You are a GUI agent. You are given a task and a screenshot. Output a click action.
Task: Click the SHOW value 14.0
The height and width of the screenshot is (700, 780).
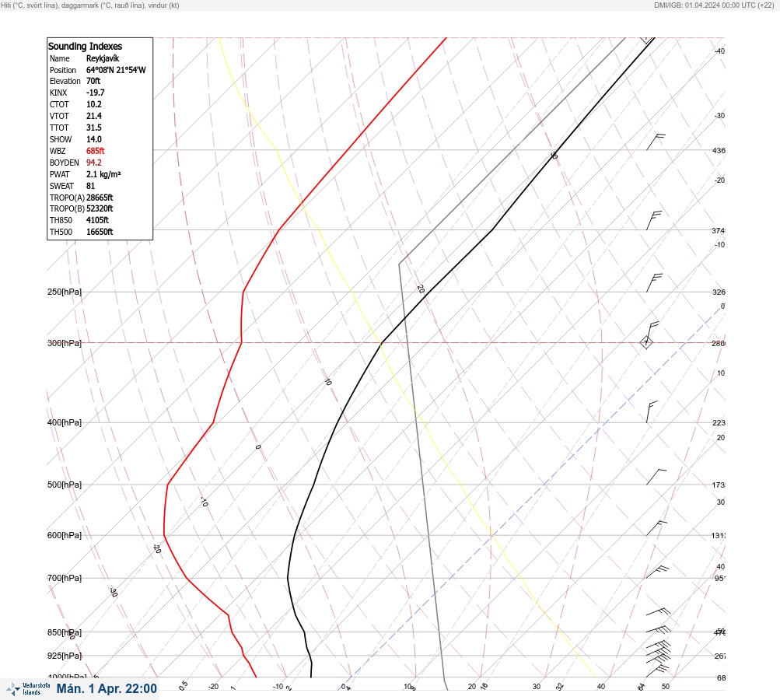[x=93, y=139]
